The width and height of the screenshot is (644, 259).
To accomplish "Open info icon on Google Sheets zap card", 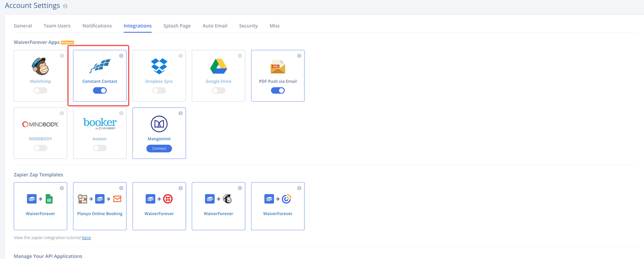I will tap(62, 188).
